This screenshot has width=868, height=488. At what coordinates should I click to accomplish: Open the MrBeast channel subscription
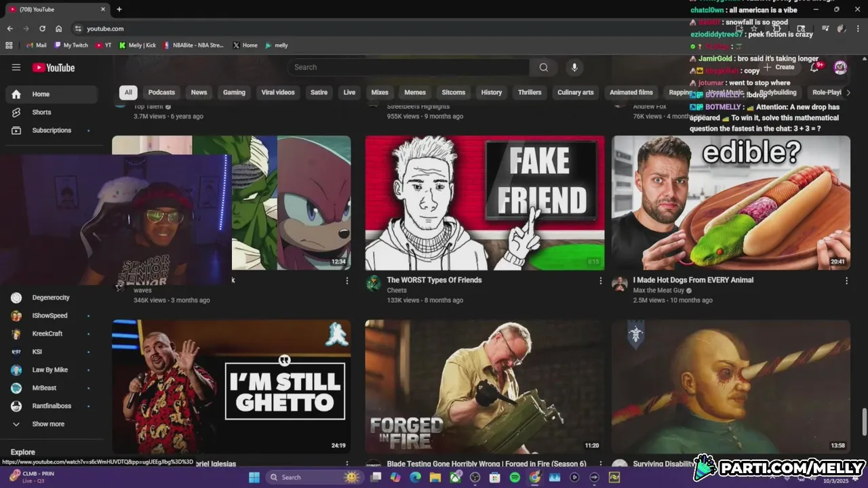pyautogui.click(x=52, y=388)
